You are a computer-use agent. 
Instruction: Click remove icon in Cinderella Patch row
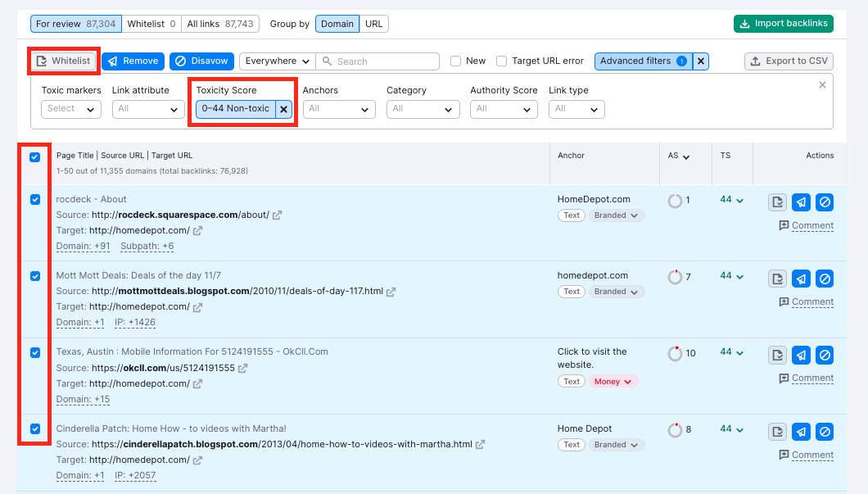[801, 432]
